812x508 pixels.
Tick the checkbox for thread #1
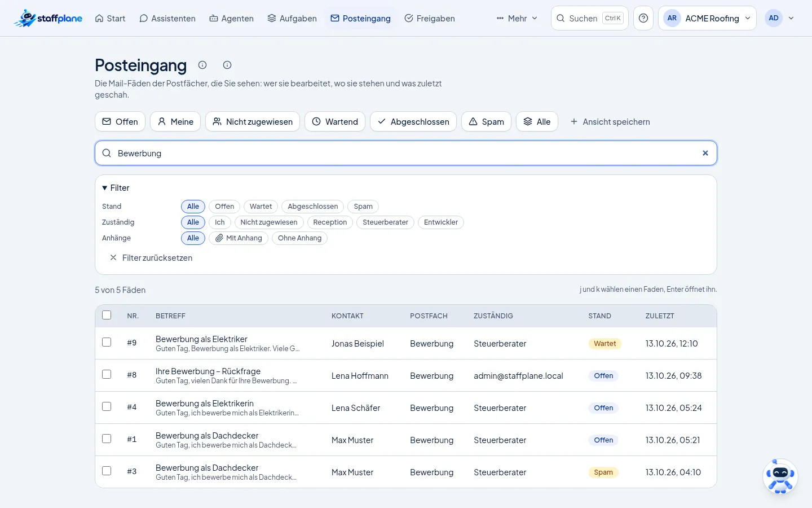pyautogui.click(x=107, y=439)
